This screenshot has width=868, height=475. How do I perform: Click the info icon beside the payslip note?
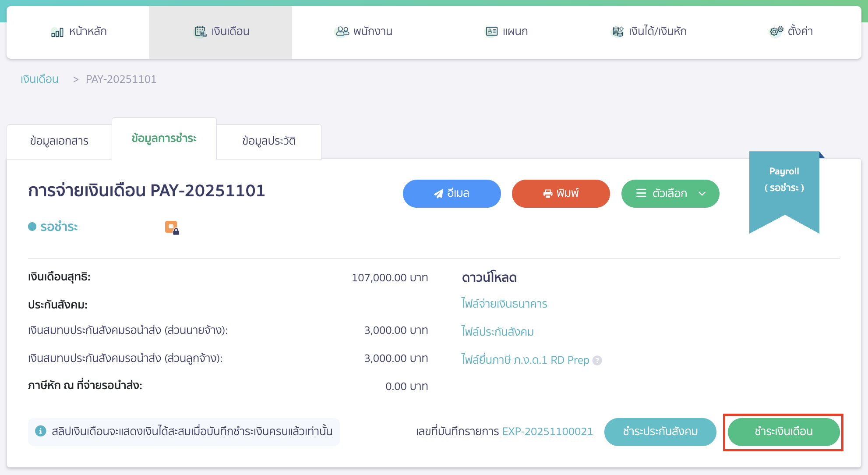click(x=41, y=431)
